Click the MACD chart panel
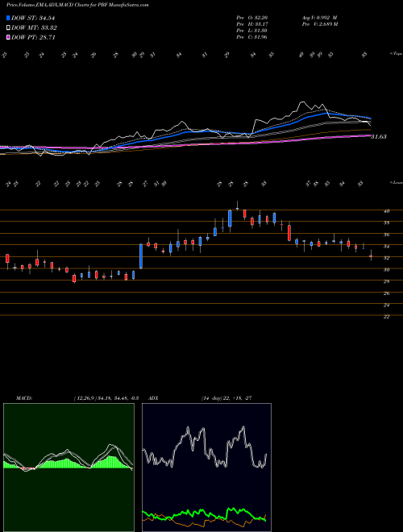The image size is (403, 532). pos(69,468)
